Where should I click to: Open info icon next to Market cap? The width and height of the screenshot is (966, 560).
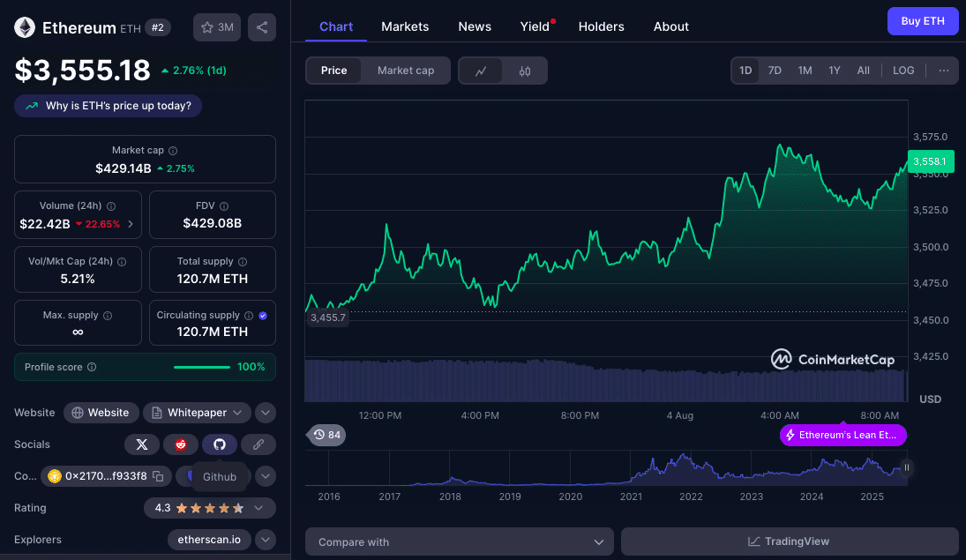click(x=173, y=150)
